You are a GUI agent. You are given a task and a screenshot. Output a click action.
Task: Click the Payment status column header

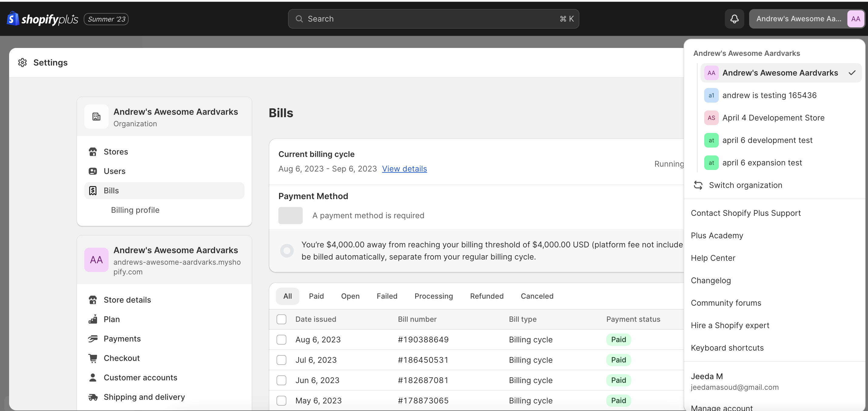coord(633,319)
